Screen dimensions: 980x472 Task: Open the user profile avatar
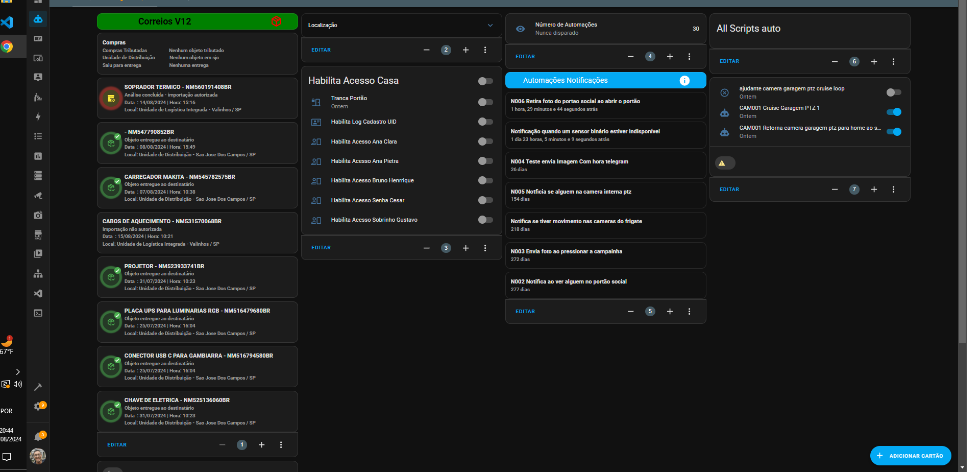pyautogui.click(x=38, y=456)
